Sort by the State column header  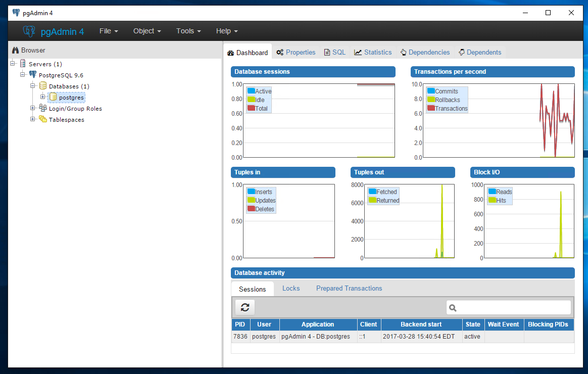[x=473, y=324]
